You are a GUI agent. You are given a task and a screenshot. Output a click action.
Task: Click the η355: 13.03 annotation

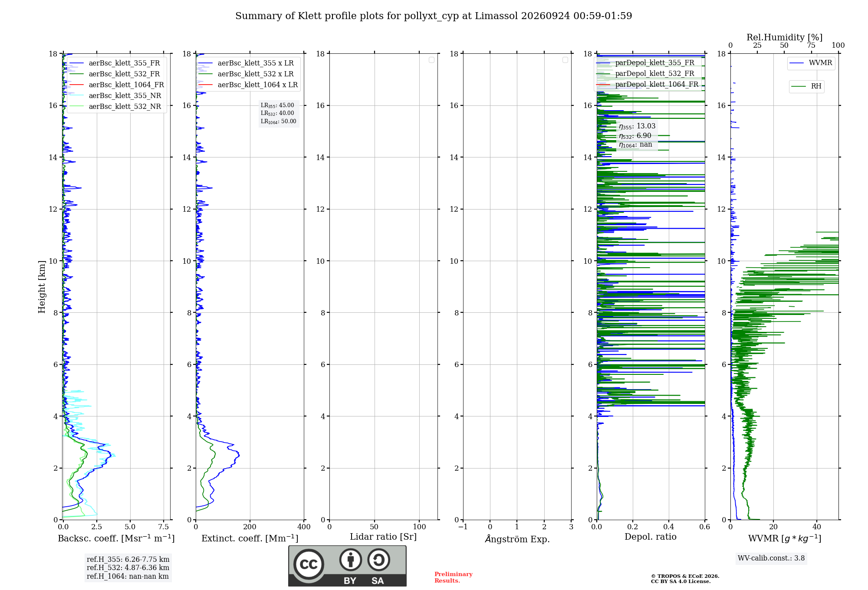pyautogui.click(x=637, y=126)
